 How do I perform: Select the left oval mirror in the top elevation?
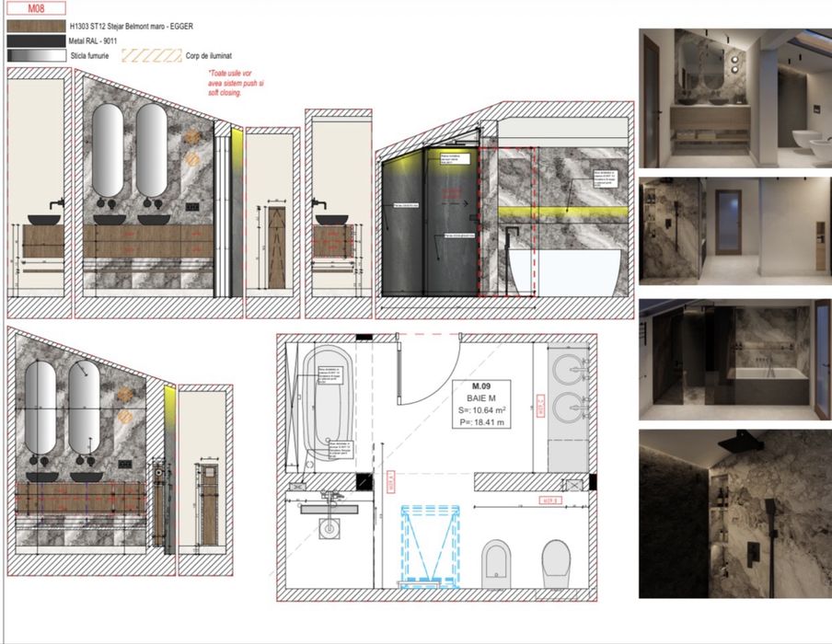[108, 150]
